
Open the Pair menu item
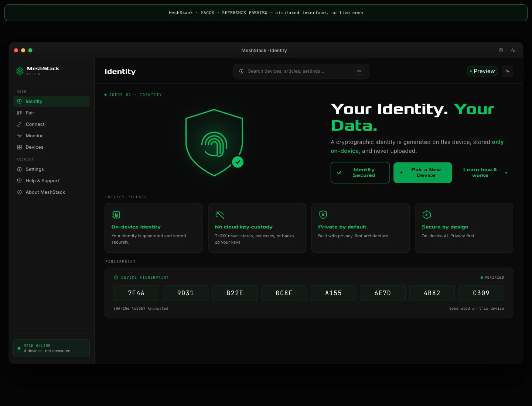tap(52, 113)
